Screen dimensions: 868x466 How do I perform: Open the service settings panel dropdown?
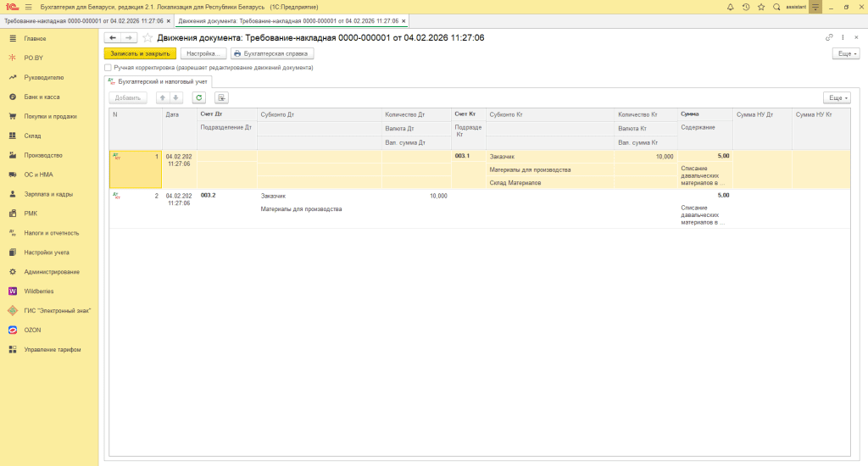[x=815, y=7]
